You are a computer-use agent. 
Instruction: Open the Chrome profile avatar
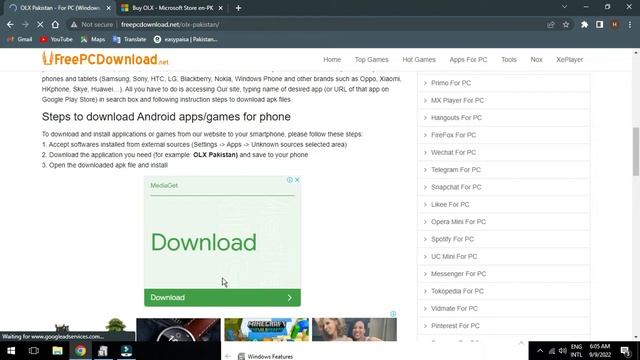(x=615, y=24)
